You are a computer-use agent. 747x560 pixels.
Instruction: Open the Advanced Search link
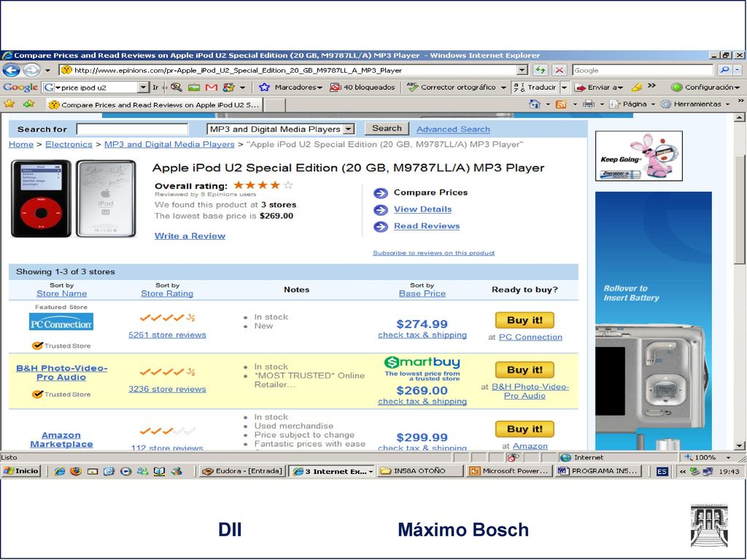coord(453,129)
